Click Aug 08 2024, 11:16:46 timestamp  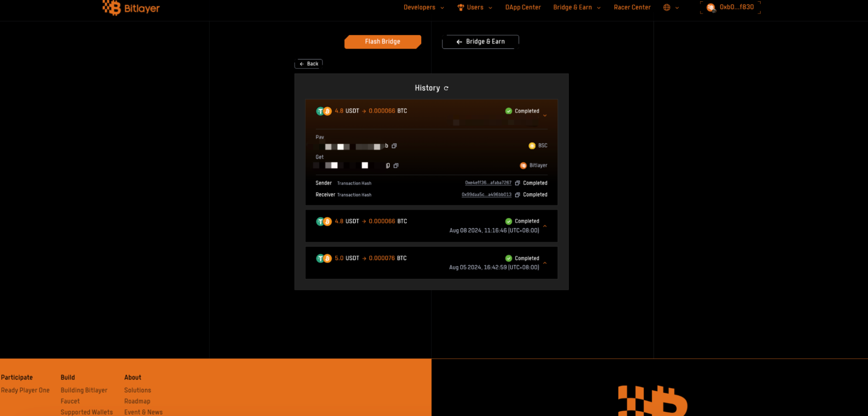[x=494, y=230]
